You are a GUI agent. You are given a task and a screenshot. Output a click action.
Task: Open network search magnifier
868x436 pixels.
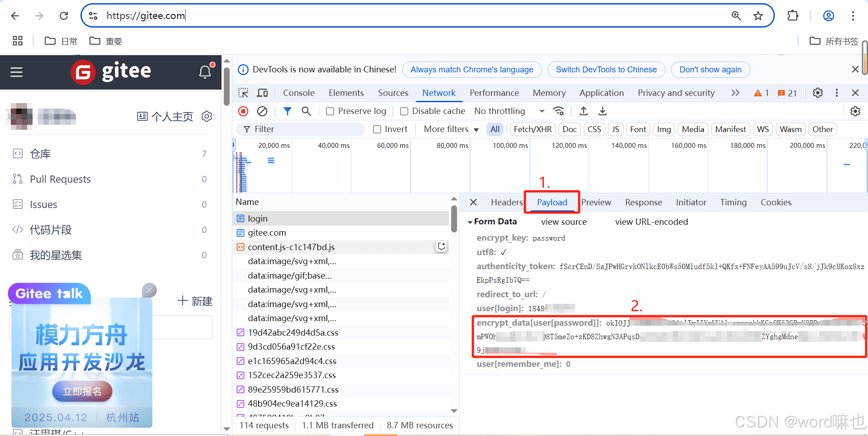(307, 111)
